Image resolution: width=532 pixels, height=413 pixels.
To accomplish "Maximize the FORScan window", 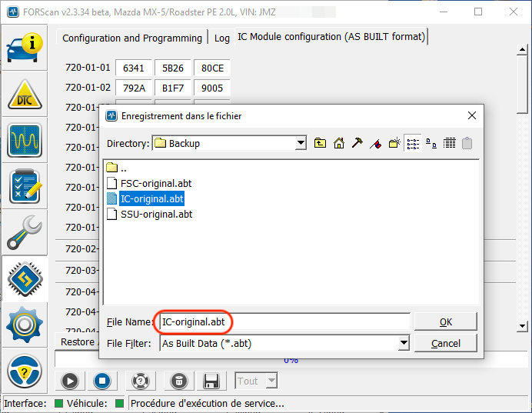I will click(478, 12).
